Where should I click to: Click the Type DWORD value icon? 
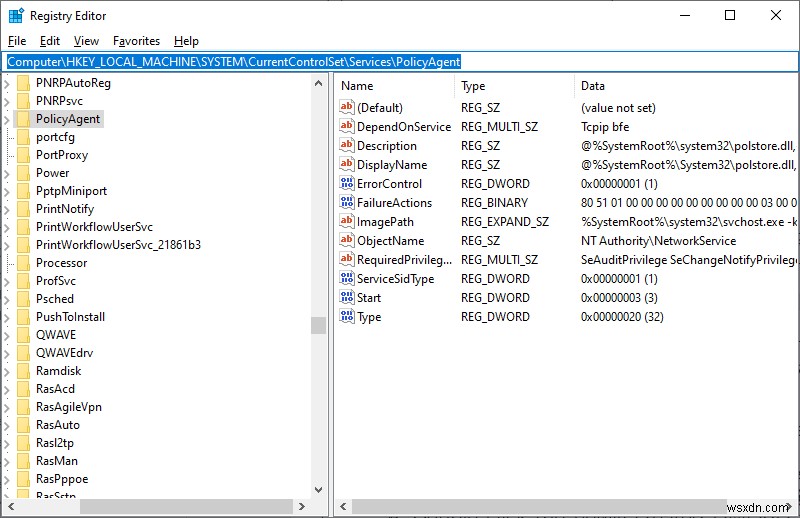click(347, 316)
